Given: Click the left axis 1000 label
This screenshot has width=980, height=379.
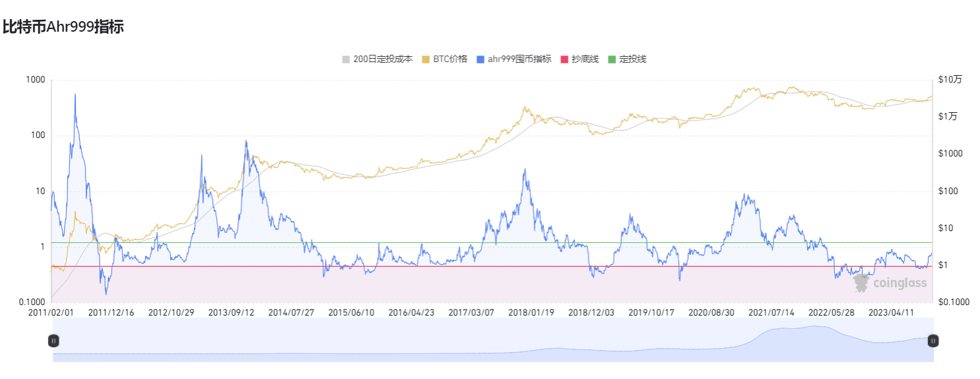Looking at the screenshot, I should click(36, 80).
